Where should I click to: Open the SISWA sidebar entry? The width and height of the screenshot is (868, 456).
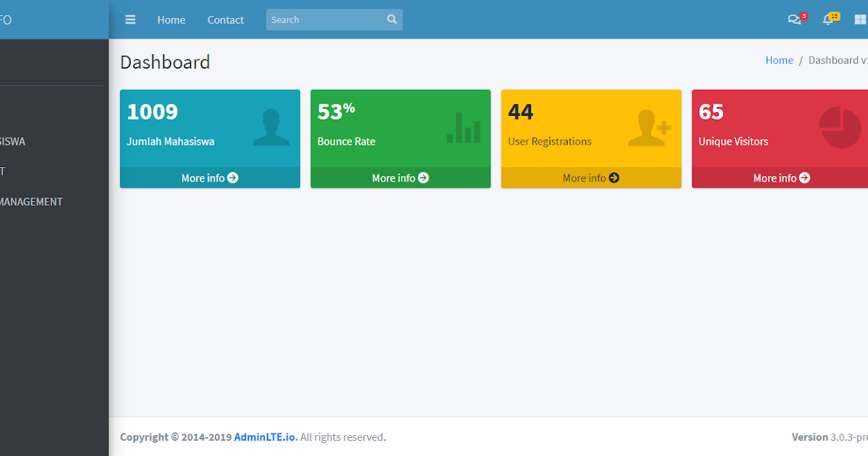[x=12, y=141]
